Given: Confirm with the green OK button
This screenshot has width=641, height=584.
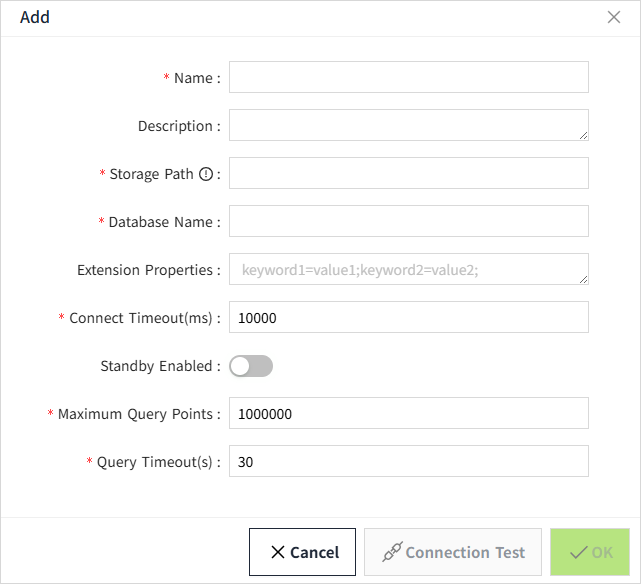Looking at the screenshot, I should pyautogui.click(x=590, y=552).
